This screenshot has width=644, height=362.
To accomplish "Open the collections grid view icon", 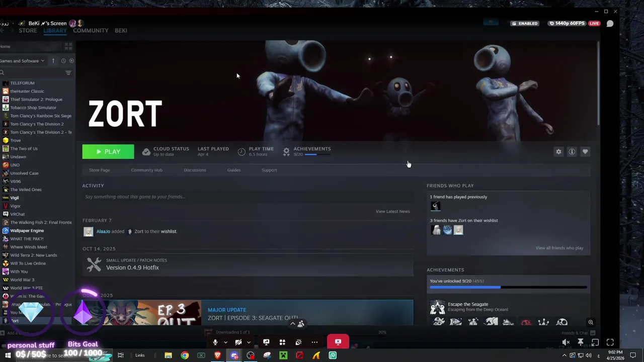I will [x=68, y=46].
